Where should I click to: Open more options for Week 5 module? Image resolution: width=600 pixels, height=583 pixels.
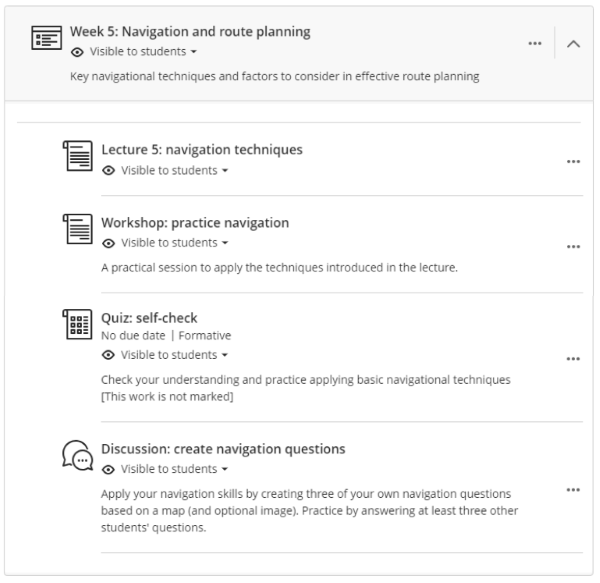click(535, 44)
